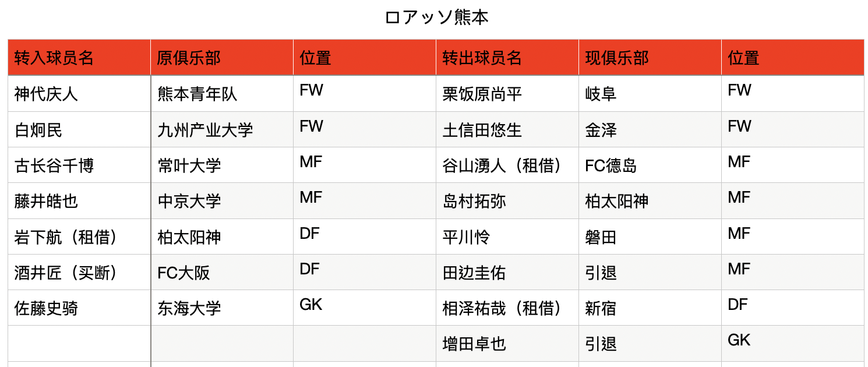Click the cell 古长谷千博

pyautogui.click(x=79, y=165)
